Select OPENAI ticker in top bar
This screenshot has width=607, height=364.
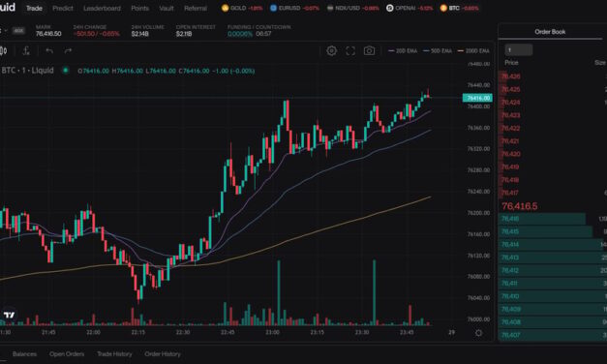[410, 8]
